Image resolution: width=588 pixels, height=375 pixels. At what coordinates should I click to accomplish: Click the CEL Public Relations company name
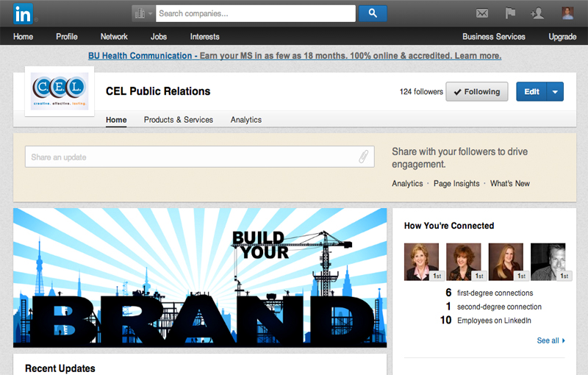click(158, 91)
